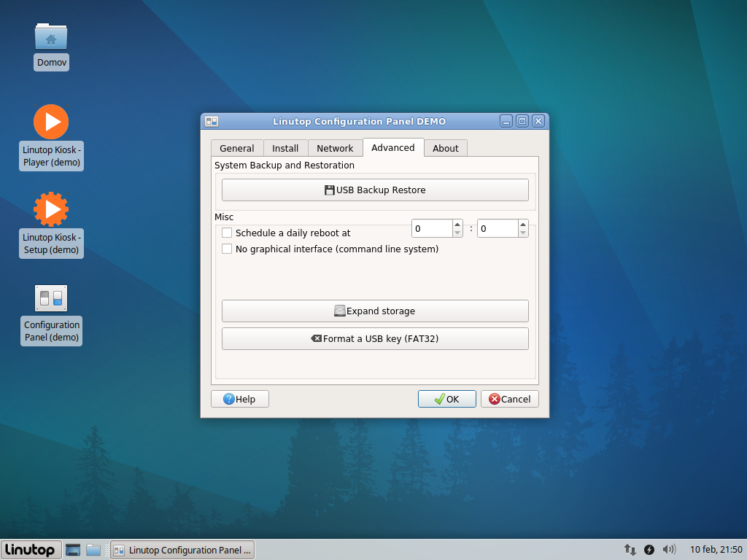Screen dimensions: 747x560
Task: Switch to the General tab
Action: (x=237, y=148)
